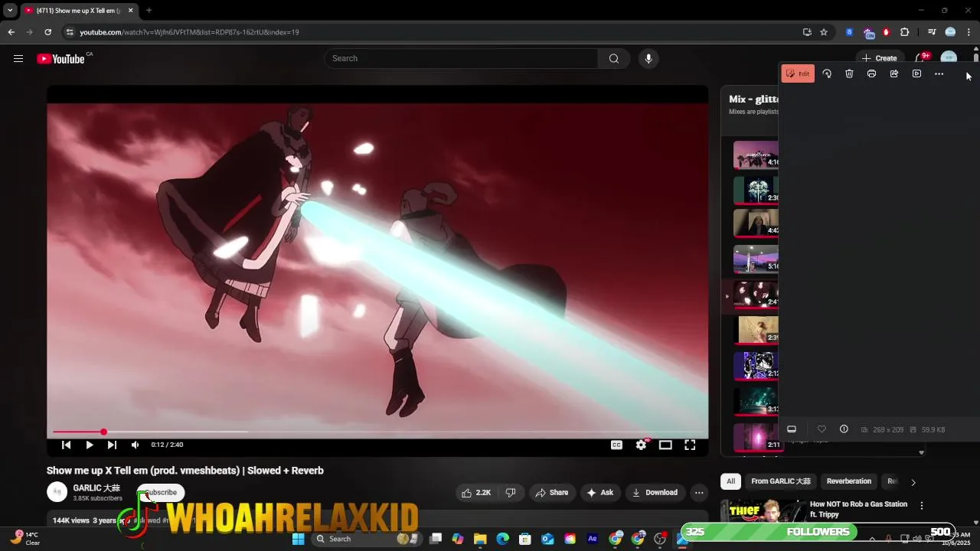Open the player settings gear
The height and width of the screenshot is (551, 980).
coord(642,445)
